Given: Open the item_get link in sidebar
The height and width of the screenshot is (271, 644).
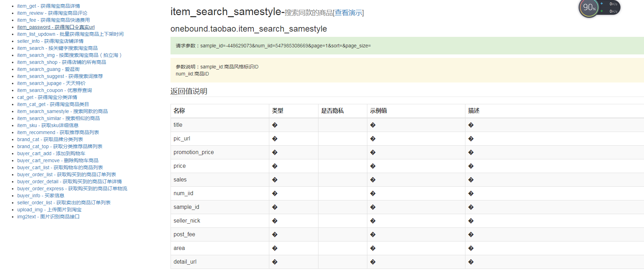Looking at the screenshot, I should (x=49, y=6).
